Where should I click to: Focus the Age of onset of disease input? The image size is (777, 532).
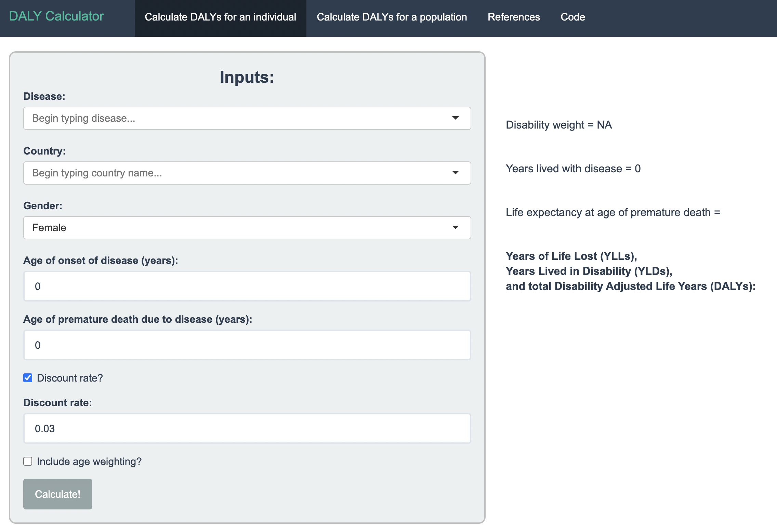point(247,287)
